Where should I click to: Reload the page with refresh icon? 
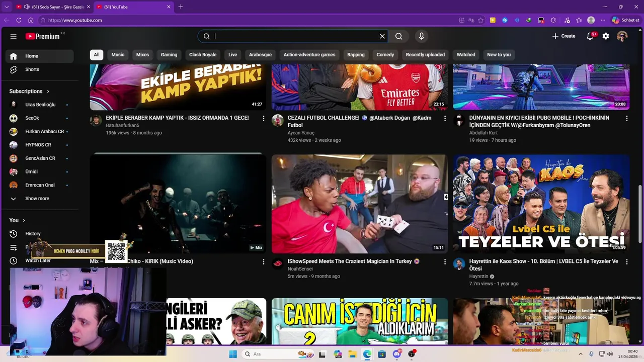pyautogui.click(x=19, y=20)
